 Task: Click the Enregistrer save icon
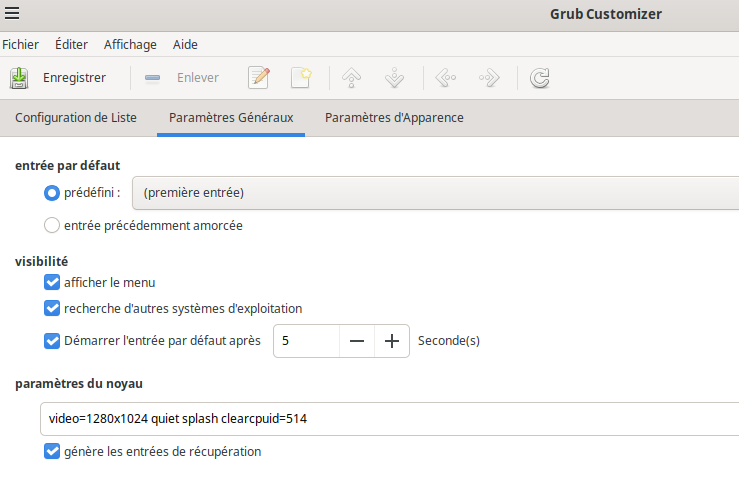[19, 78]
